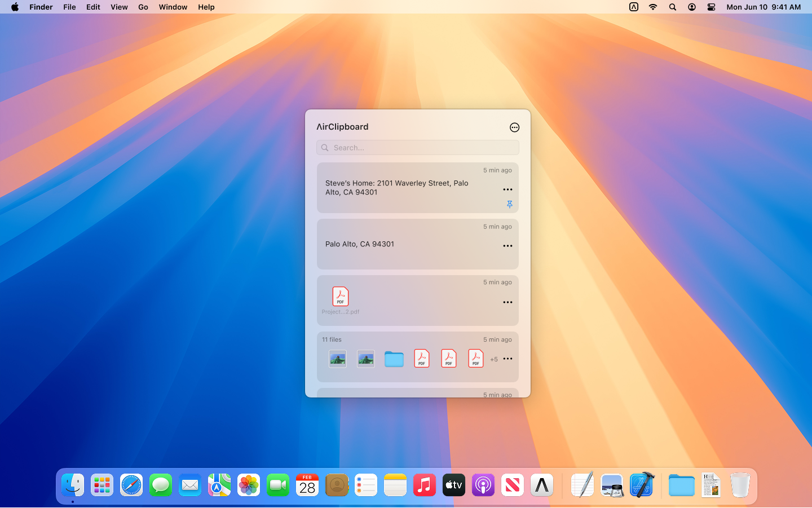Open Contacts from the Dock

[337, 485]
